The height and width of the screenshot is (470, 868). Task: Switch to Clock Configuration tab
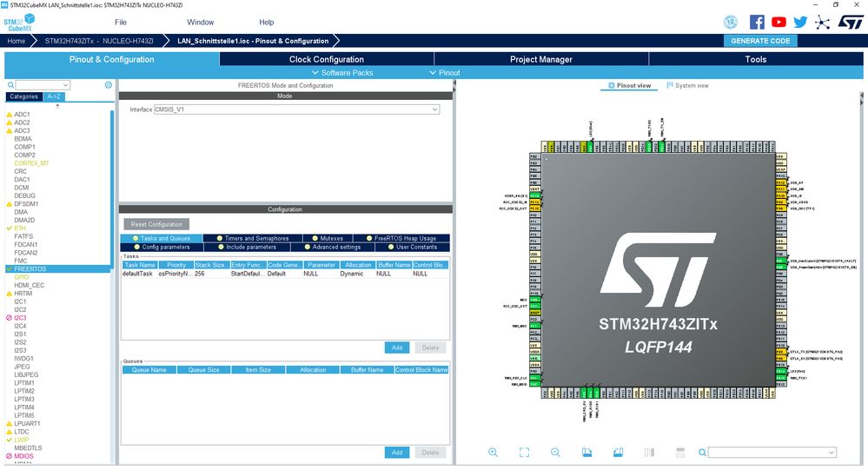coord(327,59)
